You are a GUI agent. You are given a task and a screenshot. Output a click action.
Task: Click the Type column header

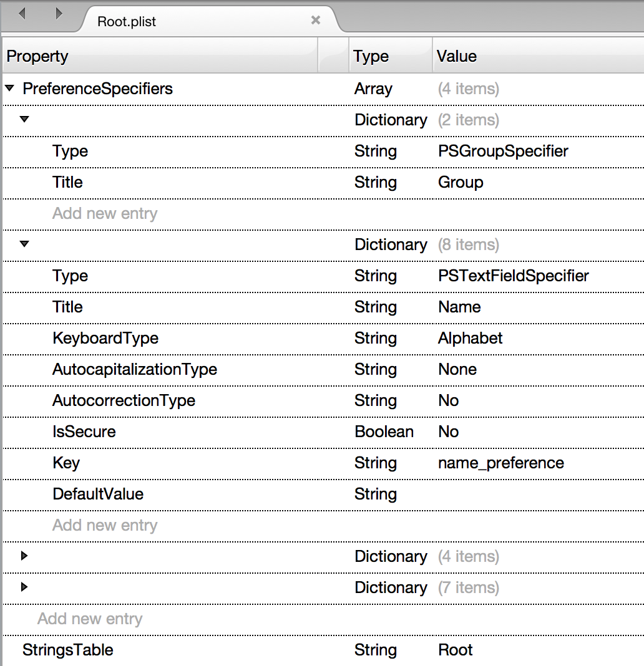[x=390, y=55]
